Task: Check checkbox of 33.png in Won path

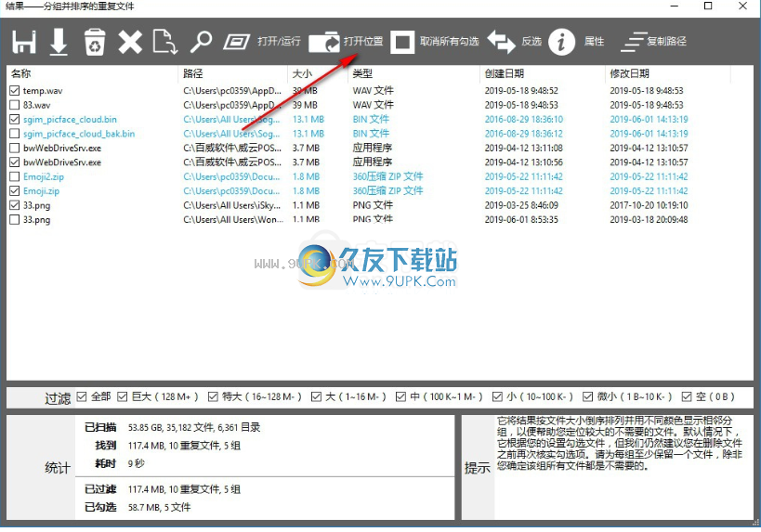Action: coord(15,220)
